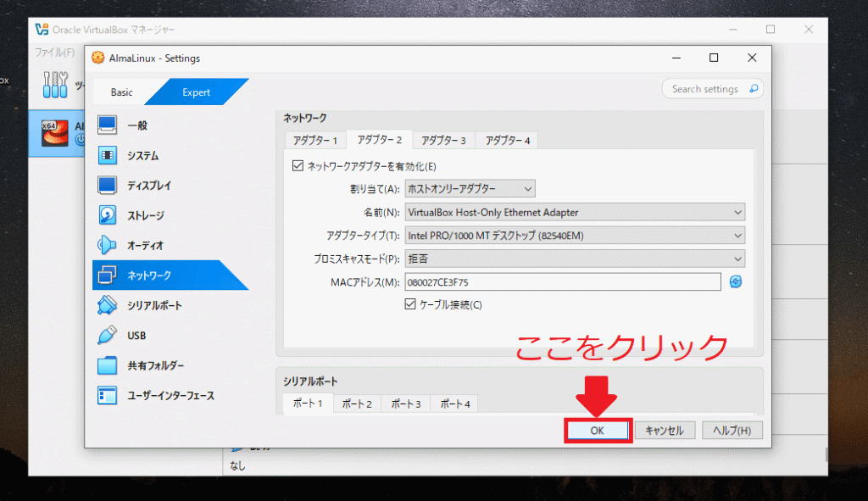Select the オーディオ speaker icon
Screen dimensions: 868x501
(x=107, y=245)
